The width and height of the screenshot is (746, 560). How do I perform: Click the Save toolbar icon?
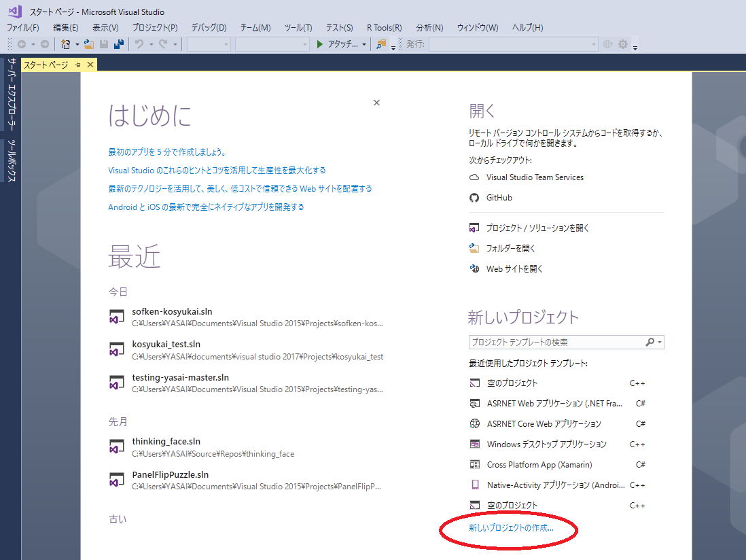[104, 44]
